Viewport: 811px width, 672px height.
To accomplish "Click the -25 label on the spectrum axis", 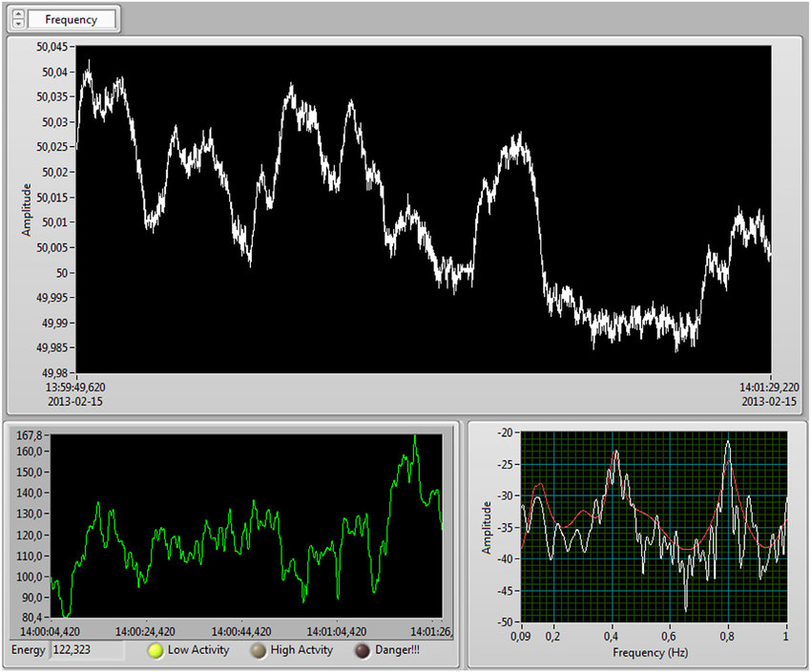I will pos(505,465).
